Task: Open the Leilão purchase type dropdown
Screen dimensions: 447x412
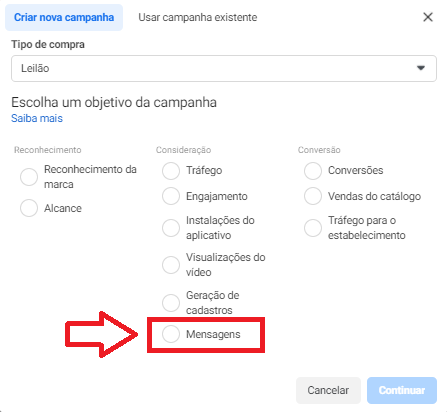Action: click(x=224, y=68)
